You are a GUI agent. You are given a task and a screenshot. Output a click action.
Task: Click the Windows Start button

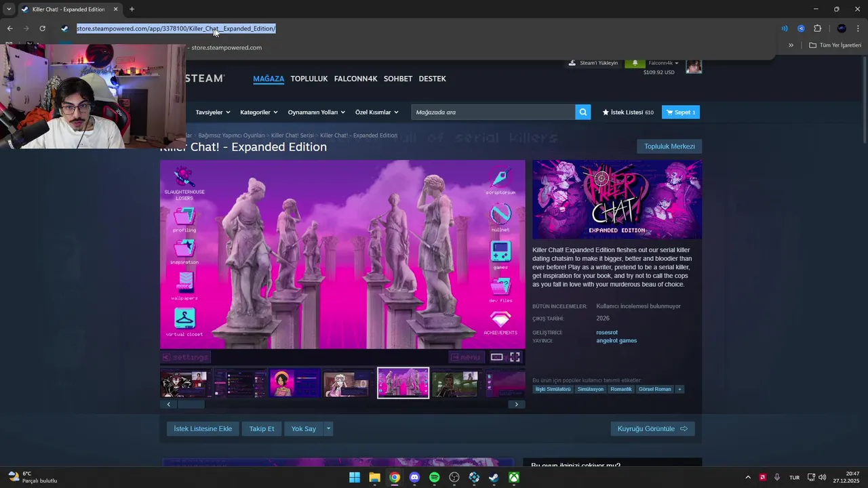(x=355, y=477)
